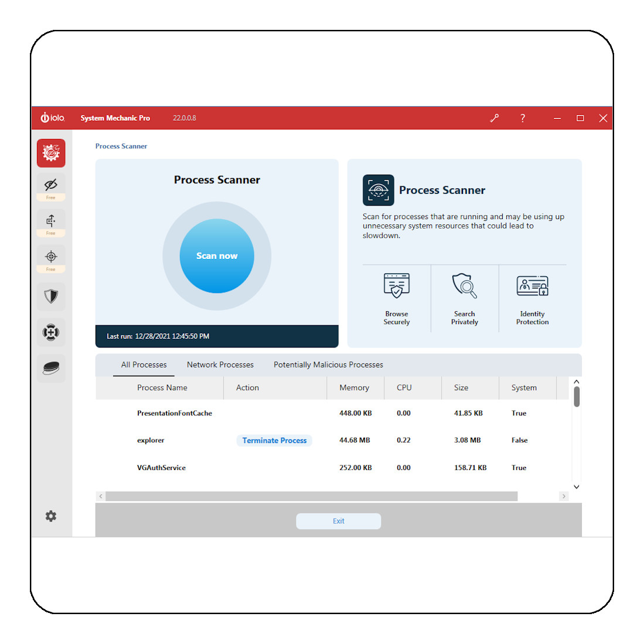Click the Identity Protection icon
Image resolution: width=644 pixels, height=644 pixels.
click(x=532, y=285)
